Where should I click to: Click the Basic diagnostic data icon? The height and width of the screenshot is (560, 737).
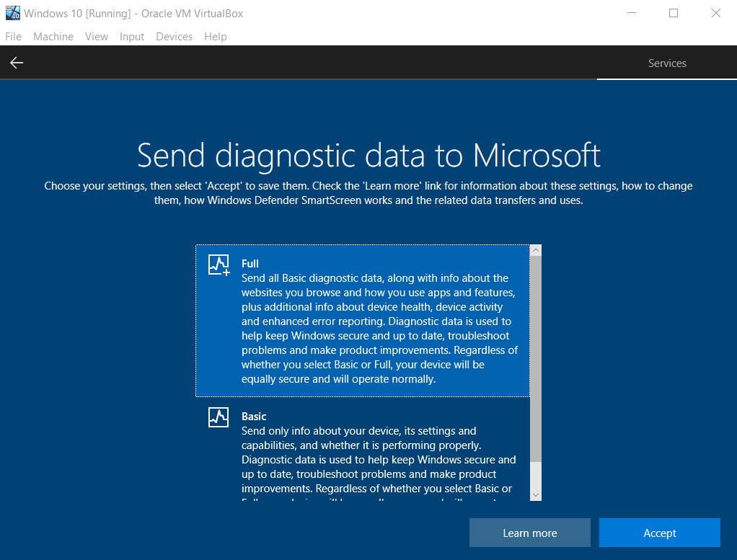219,417
